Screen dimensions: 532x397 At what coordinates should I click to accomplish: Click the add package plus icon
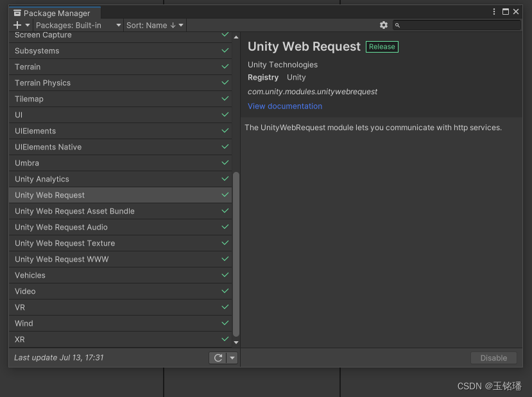point(17,25)
